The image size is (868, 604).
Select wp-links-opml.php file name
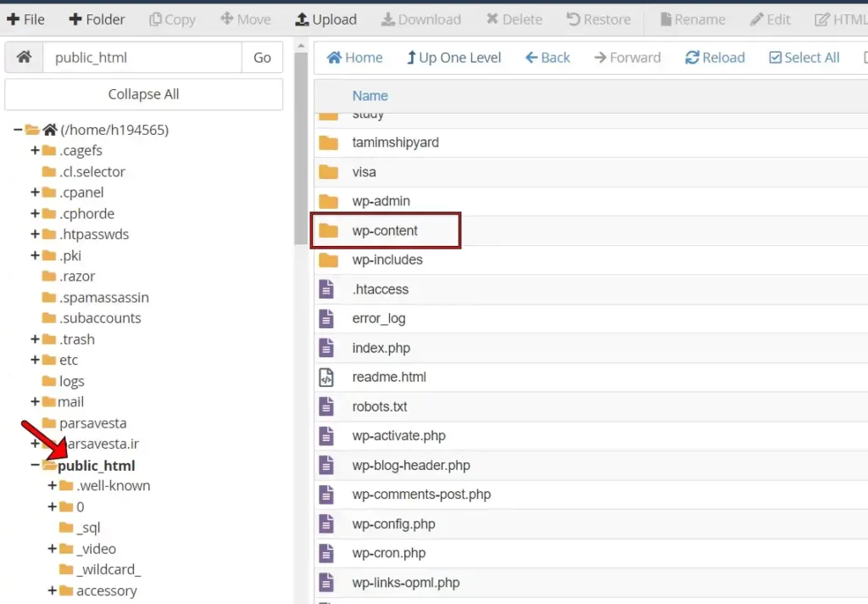point(406,583)
